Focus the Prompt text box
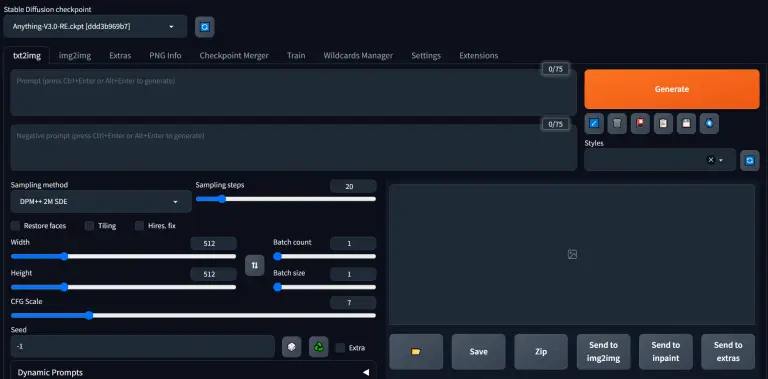 coord(293,93)
